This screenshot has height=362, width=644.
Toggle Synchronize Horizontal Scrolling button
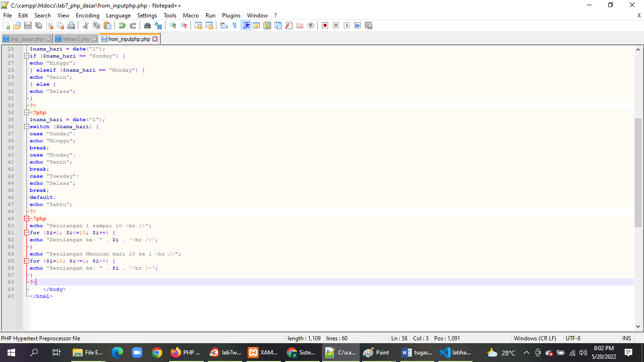point(209,25)
